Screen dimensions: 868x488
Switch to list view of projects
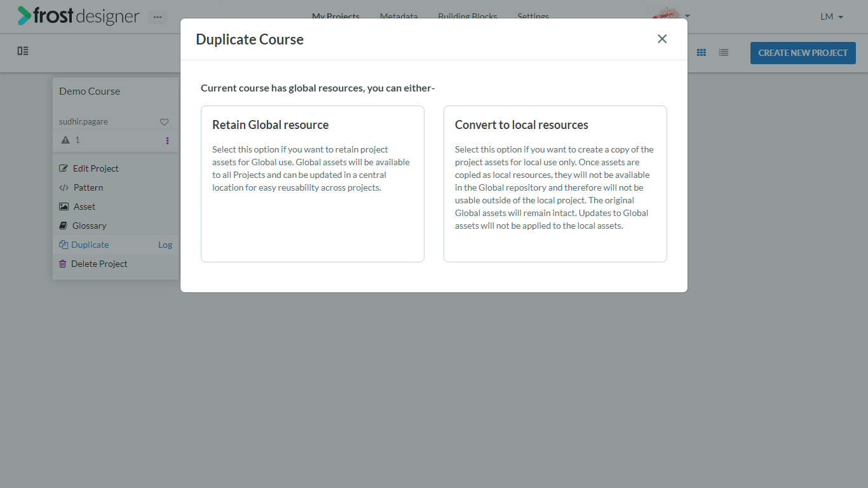tap(724, 53)
